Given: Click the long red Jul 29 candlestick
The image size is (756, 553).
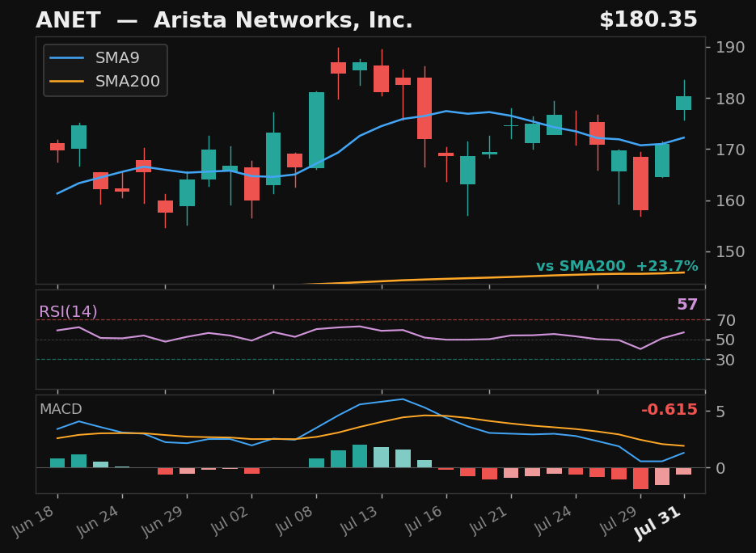Looking at the screenshot, I should tap(640, 184).
